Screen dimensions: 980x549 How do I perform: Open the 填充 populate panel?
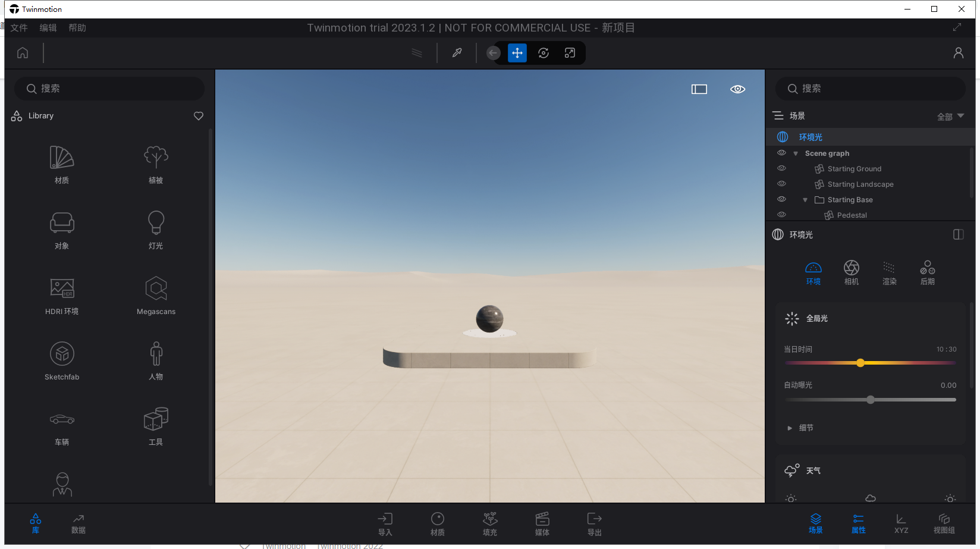[490, 525]
